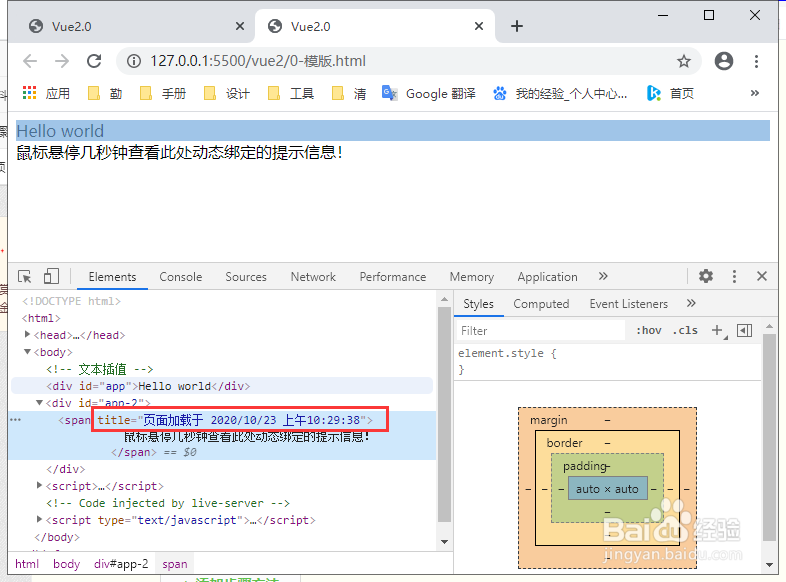This screenshot has height=582, width=786.
Task: Click the address bar URL
Action: pos(258,61)
